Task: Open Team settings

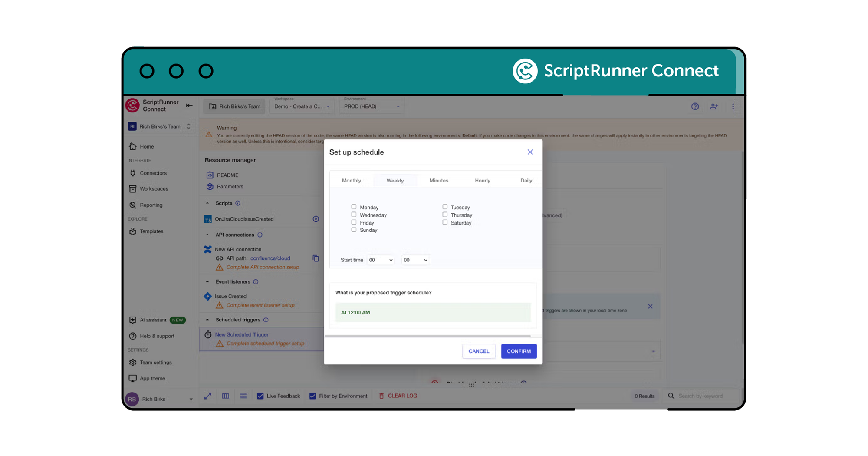Action: point(150,363)
